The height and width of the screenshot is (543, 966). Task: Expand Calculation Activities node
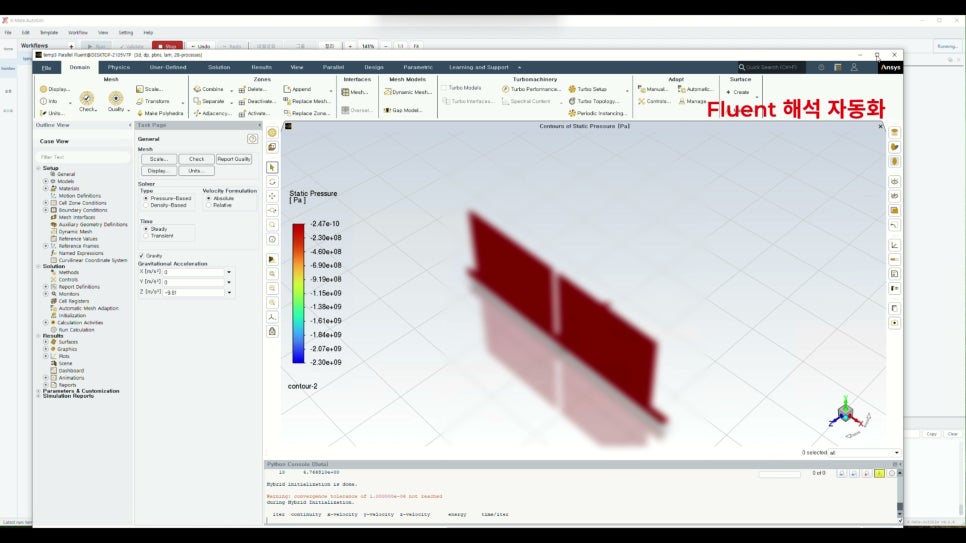(x=46, y=322)
